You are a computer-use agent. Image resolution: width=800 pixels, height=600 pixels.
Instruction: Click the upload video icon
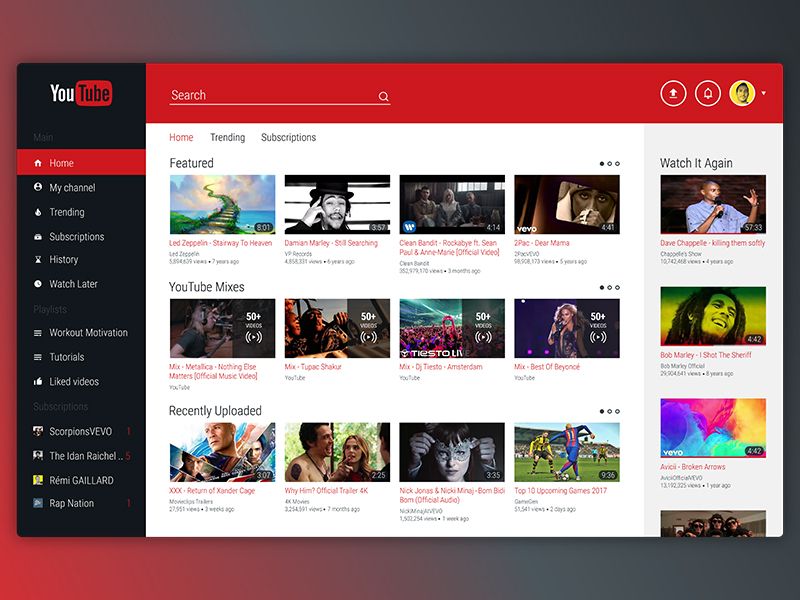tap(673, 93)
